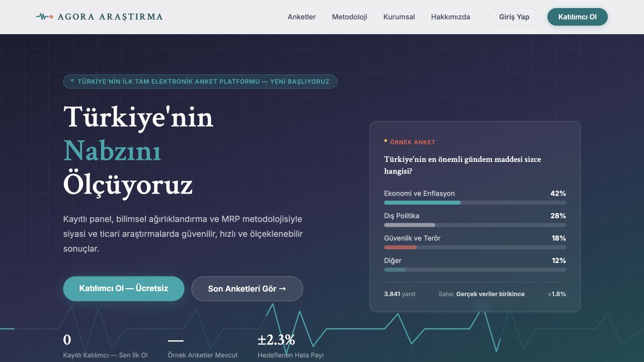Click the Katılımcı Ol header button
This screenshot has height=362, width=644.
point(578,17)
